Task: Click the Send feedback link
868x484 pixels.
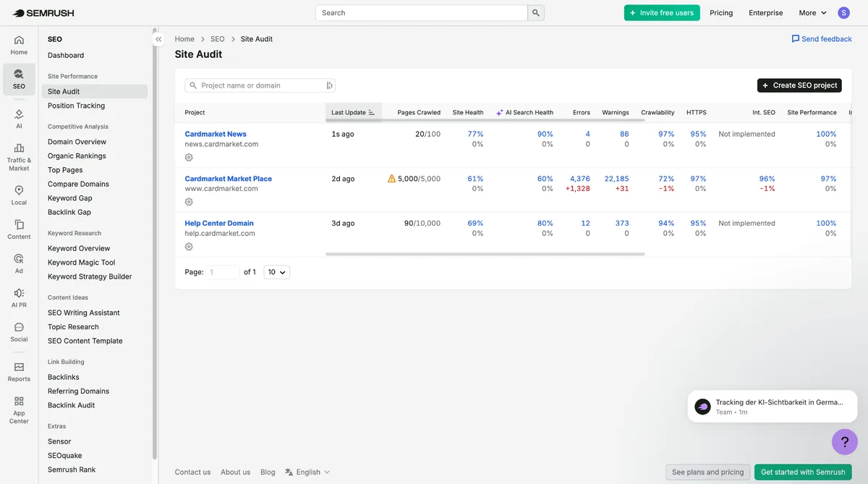Action: pos(822,39)
